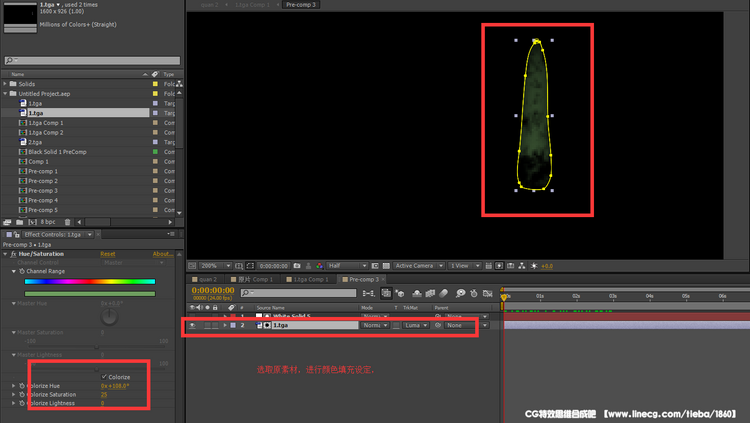The image size is (750, 423).
Task: Open project flowchart view icon
Action: [179, 84]
